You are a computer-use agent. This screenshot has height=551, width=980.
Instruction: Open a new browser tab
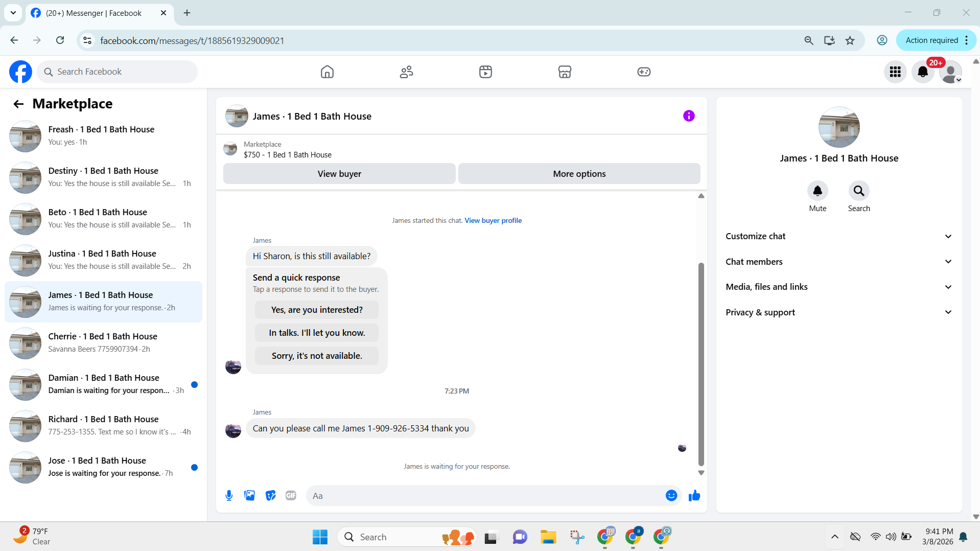[x=187, y=13]
